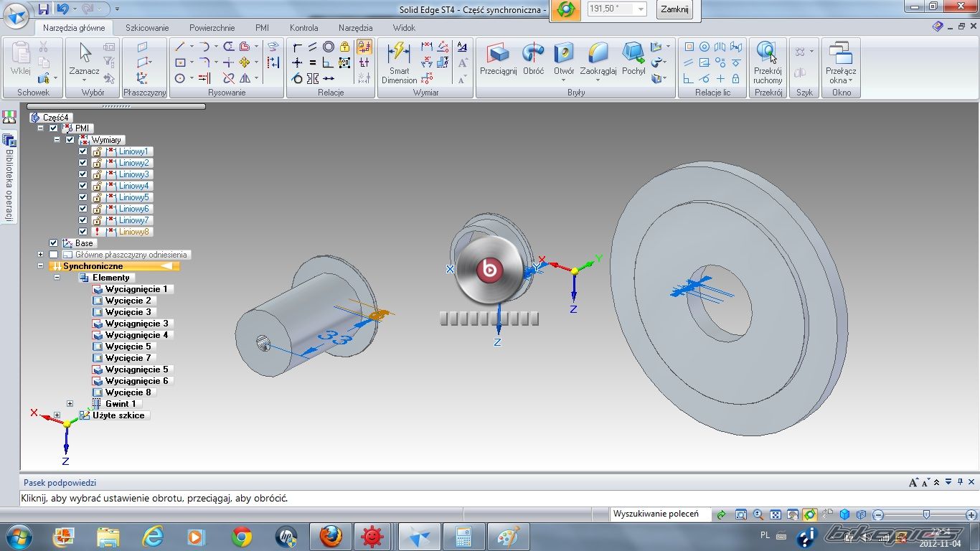
Task: Open the rotation angle dropdown
Action: [640, 9]
